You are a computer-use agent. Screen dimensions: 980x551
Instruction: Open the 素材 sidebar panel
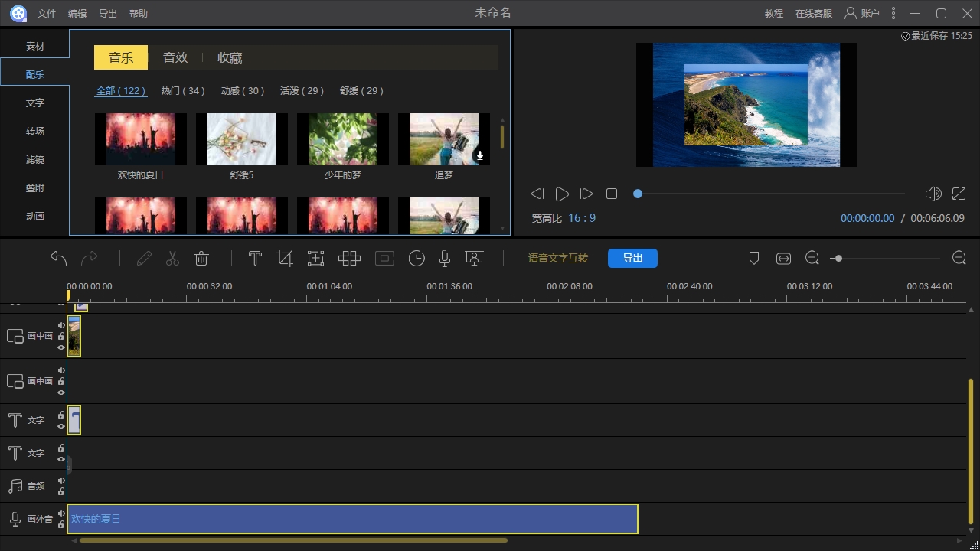click(35, 46)
